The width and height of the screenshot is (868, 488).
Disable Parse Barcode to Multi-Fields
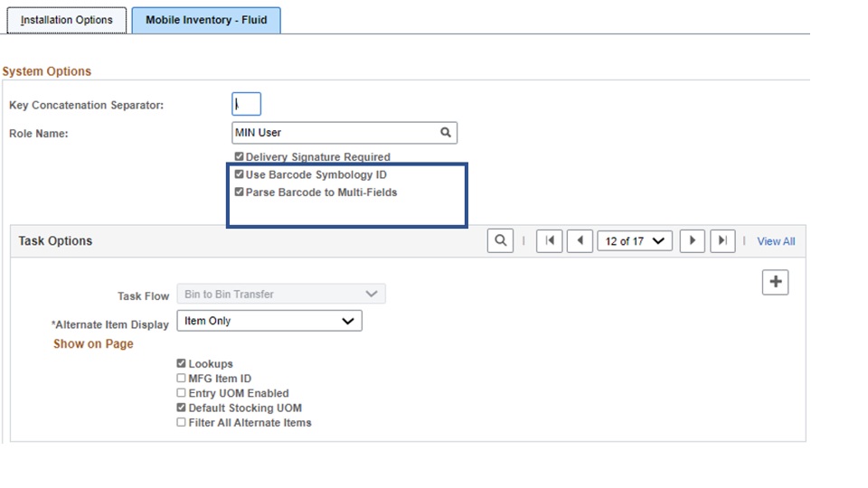click(240, 192)
